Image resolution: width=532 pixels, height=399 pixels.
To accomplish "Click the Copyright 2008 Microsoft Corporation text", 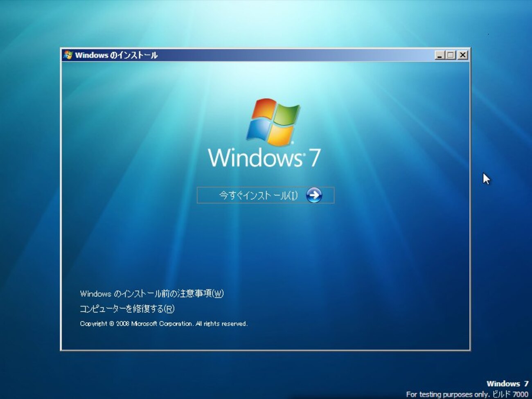I will click(164, 324).
